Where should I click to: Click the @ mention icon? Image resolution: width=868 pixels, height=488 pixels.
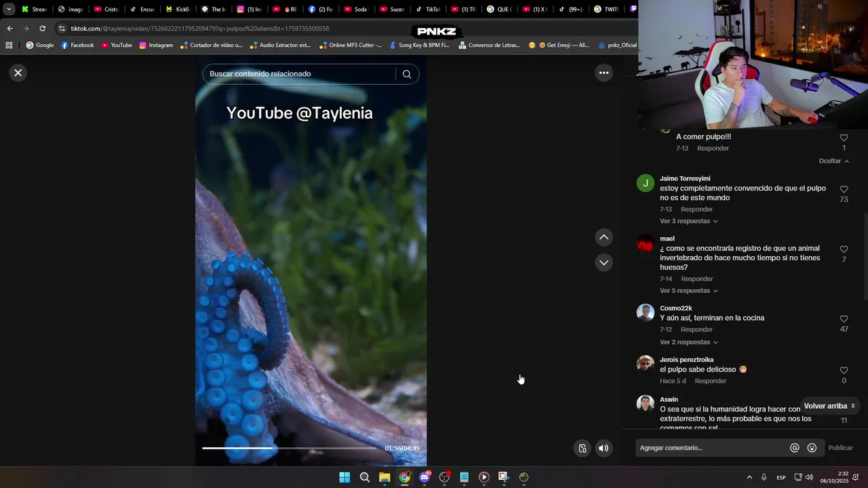[794, 448]
